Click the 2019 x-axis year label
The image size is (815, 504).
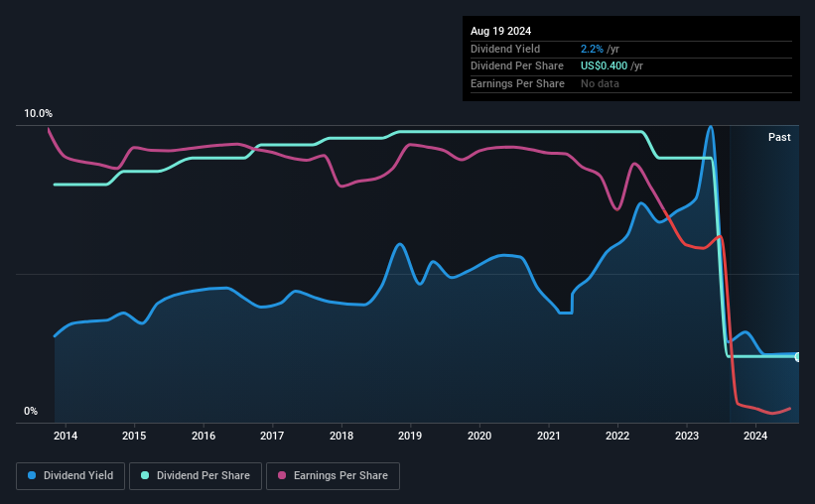(410, 436)
